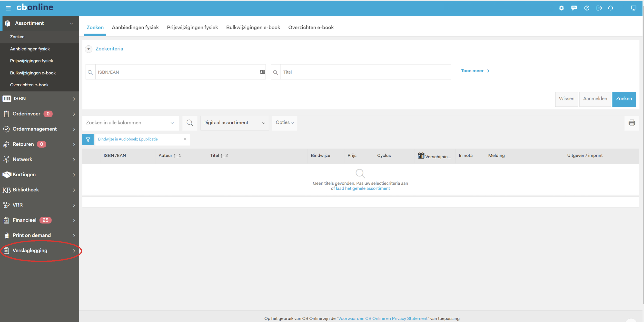Screen dimensions: 644x322
Task: Sort by the Prijs column header
Action: coord(352,156)
